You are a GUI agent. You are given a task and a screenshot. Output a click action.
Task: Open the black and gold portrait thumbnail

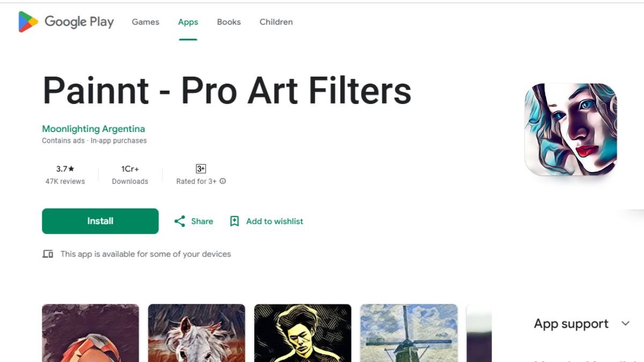(x=303, y=333)
